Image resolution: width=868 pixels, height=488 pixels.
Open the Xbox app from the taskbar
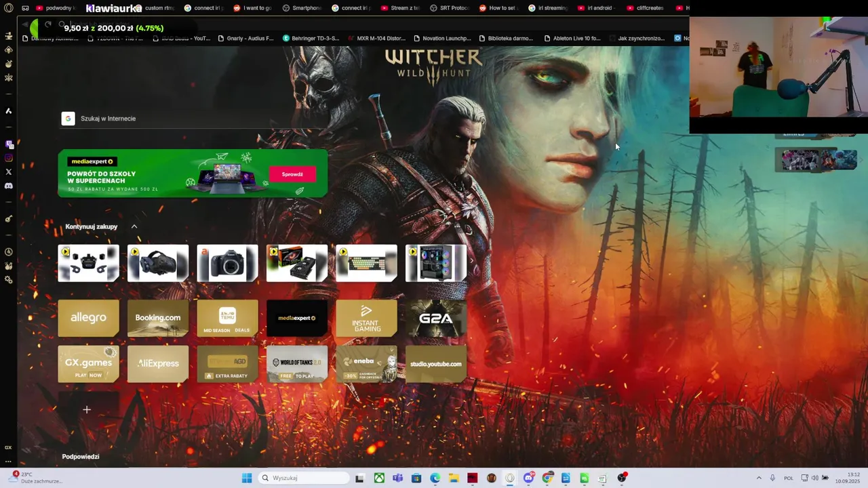click(379, 478)
